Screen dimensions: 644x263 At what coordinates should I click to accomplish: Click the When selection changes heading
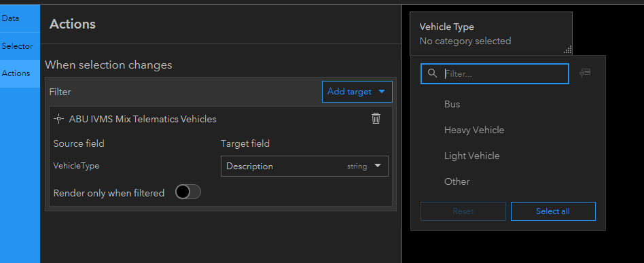tap(109, 65)
